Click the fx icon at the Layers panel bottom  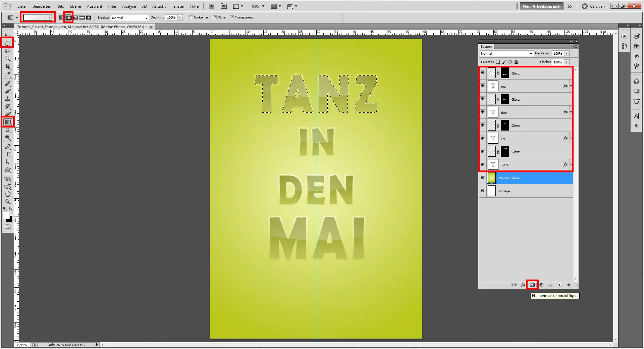523,285
